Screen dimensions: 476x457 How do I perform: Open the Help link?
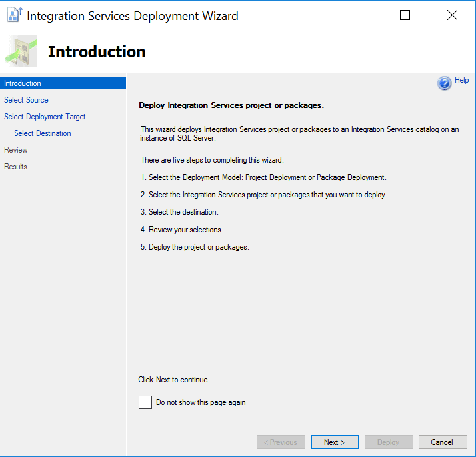[x=462, y=81]
